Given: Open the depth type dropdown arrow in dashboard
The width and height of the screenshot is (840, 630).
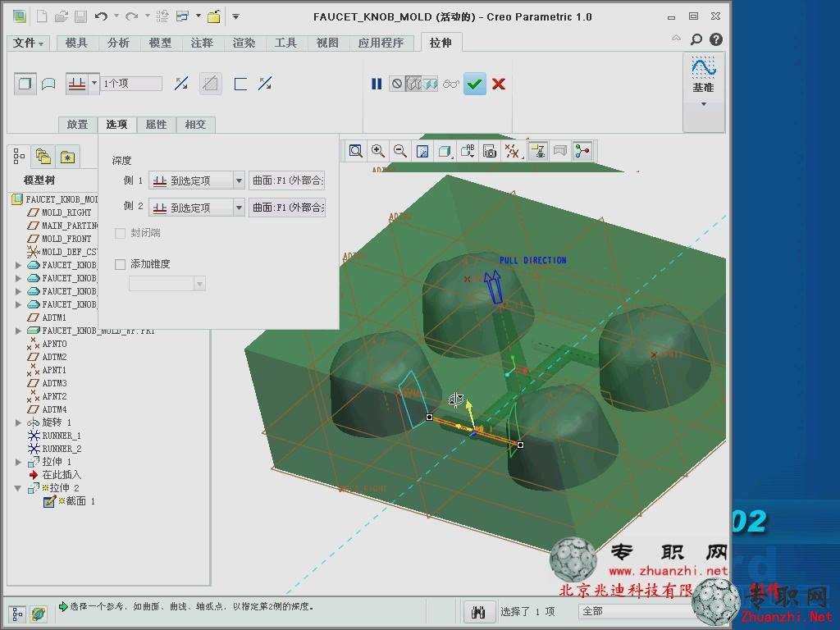Looking at the screenshot, I should (x=94, y=84).
